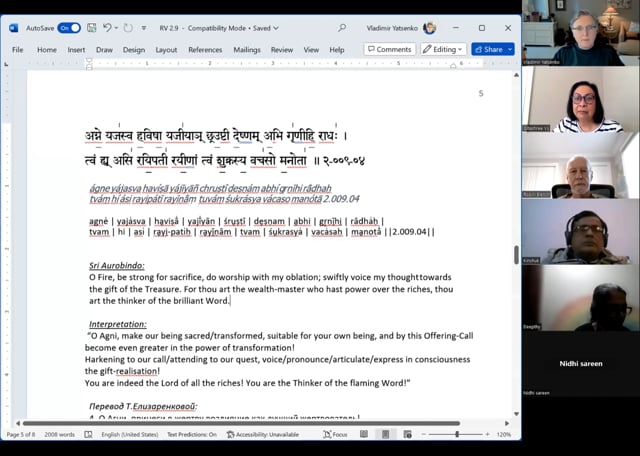
Task: Click the vertical scrollbar down arrow
Action: [516, 414]
